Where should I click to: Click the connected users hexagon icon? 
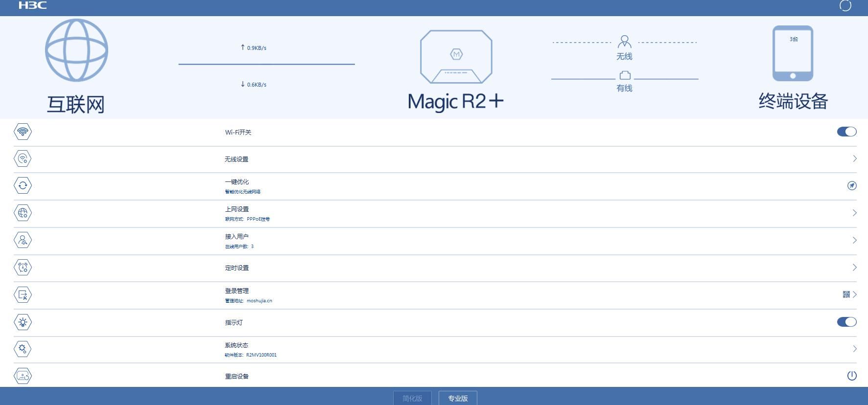click(x=23, y=240)
